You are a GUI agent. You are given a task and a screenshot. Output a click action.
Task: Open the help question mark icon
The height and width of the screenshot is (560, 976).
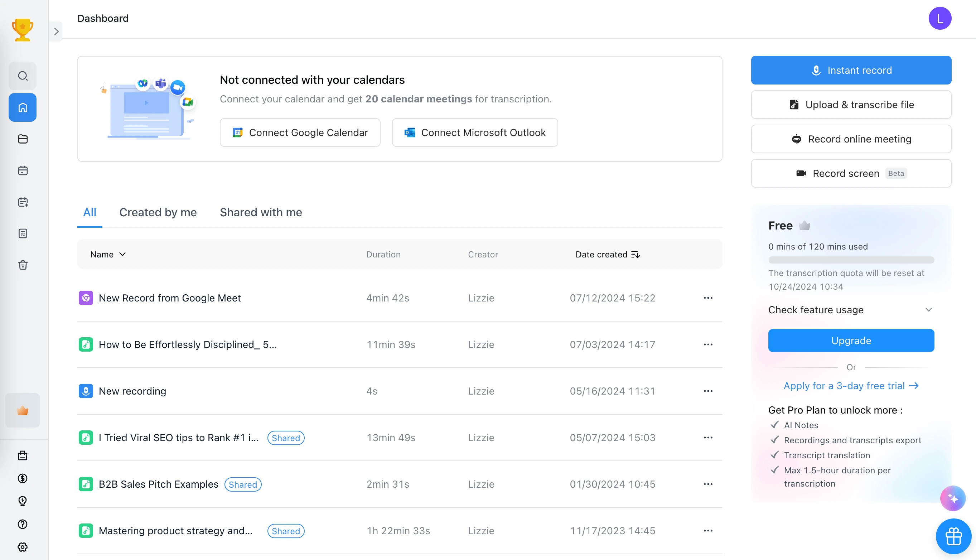[23, 524]
